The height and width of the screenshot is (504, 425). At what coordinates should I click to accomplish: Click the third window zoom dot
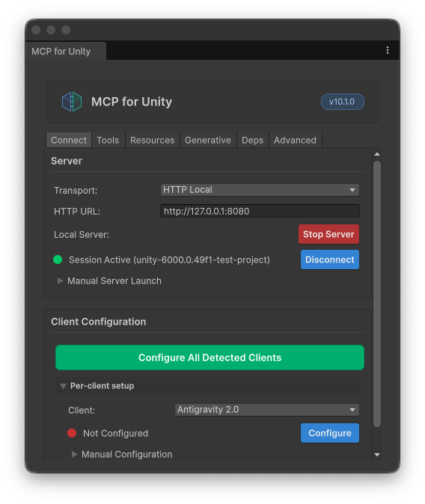[66, 30]
